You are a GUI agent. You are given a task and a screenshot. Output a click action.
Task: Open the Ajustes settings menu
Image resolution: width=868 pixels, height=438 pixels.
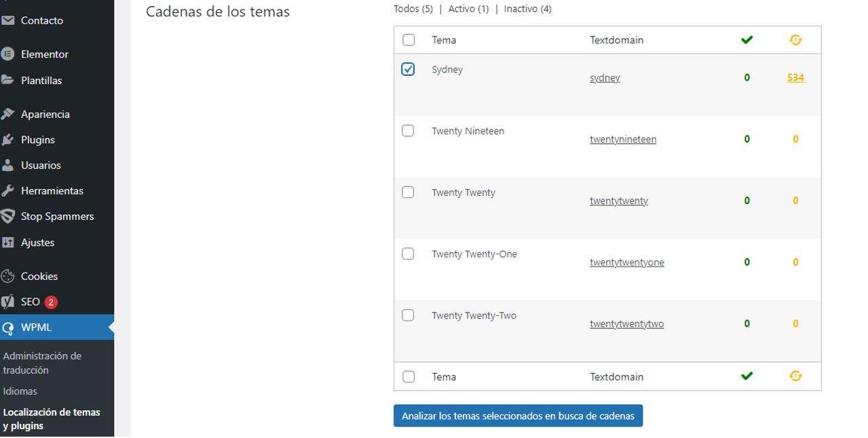37,243
